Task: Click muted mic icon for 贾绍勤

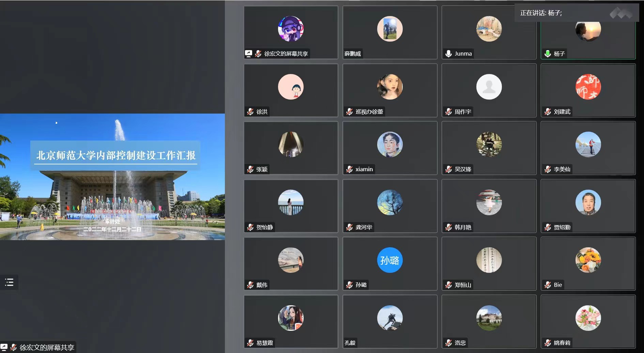Action: click(548, 227)
